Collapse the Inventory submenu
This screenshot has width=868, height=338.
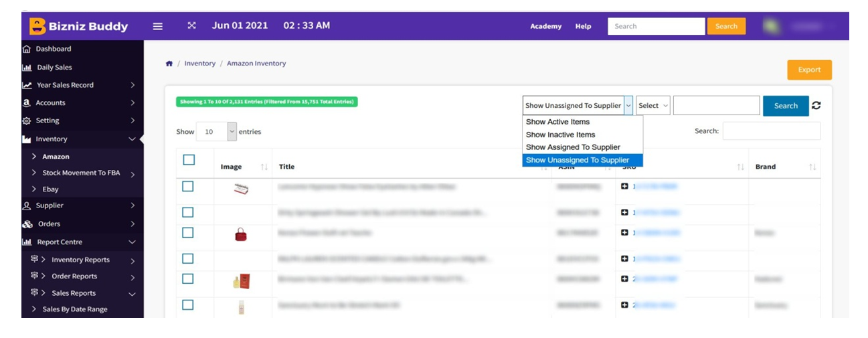132,139
